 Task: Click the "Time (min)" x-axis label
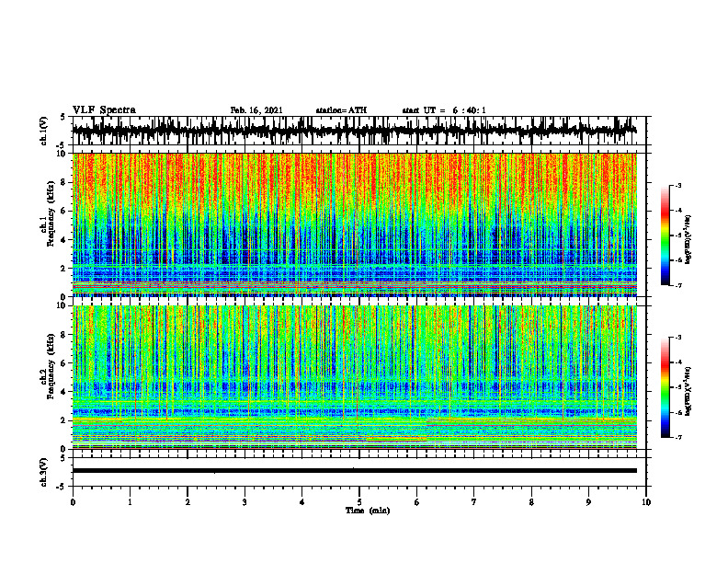tap(368, 511)
